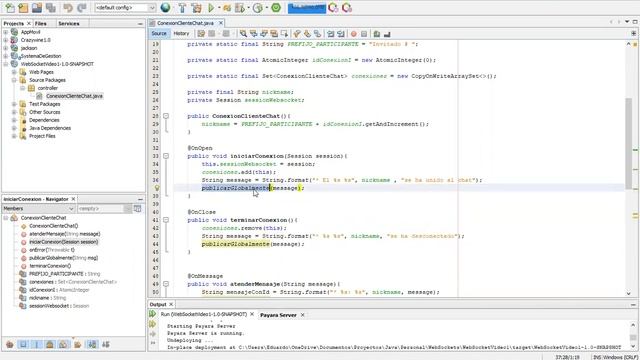Image resolution: width=640 pixels, height=360 pixels.
Task: Rerun using the Output panel green arrow
Action: pyautogui.click(x=153, y=314)
